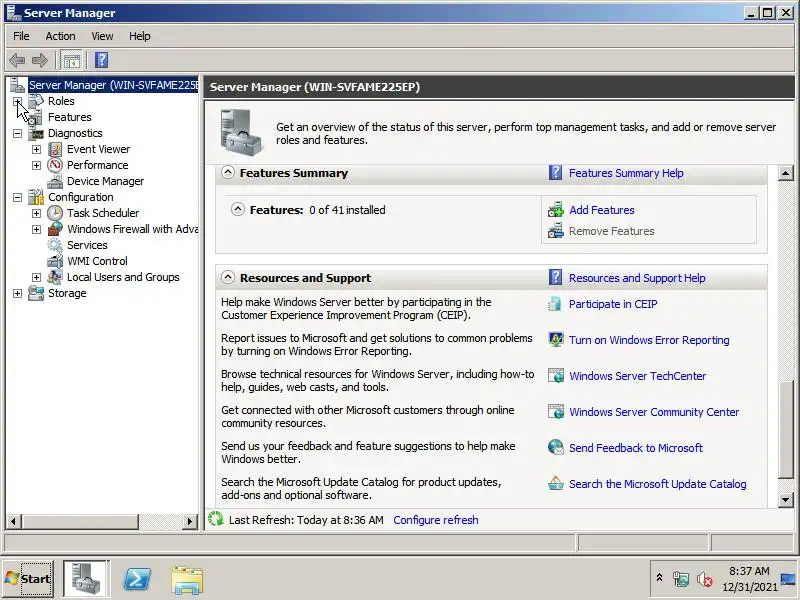This screenshot has height=600, width=800.
Task: Click the Update Catalog basket icon
Action: [555, 483]
